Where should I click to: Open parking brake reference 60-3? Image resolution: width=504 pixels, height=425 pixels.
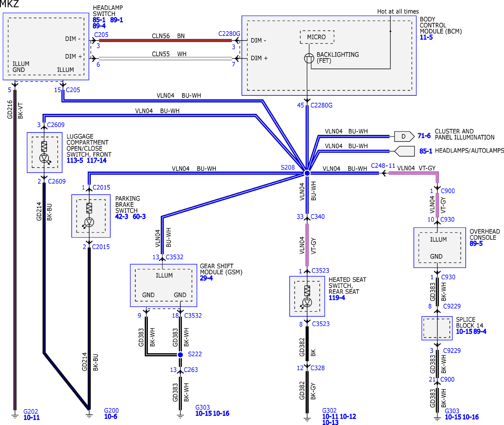point(139,217)
